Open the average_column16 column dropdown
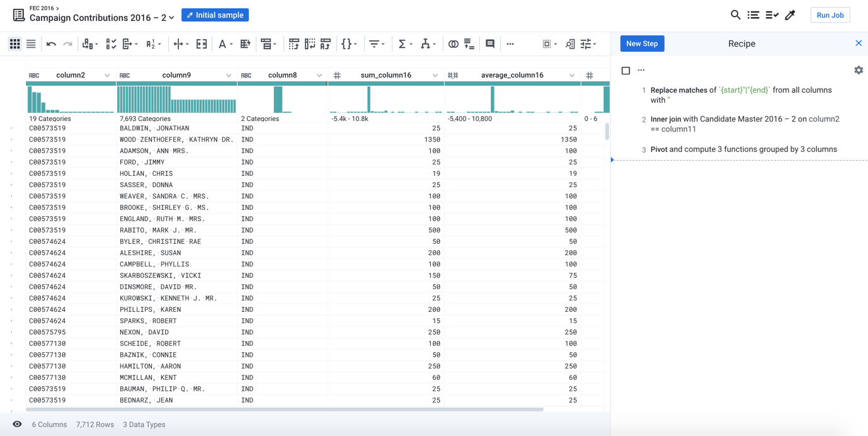 click(572, 74)
